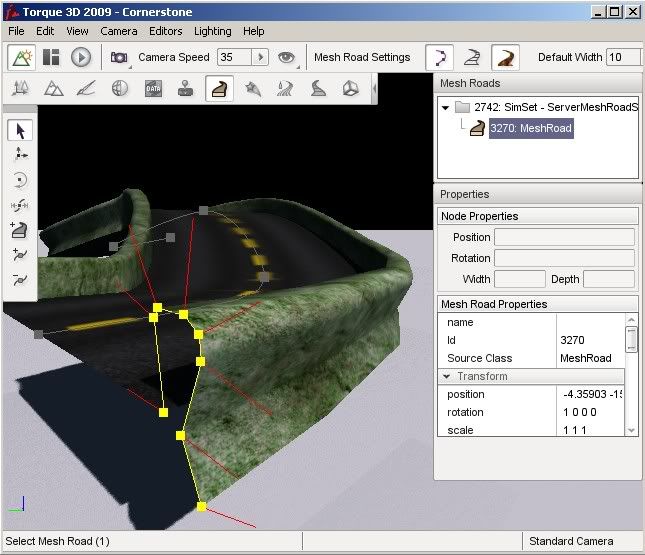The height and width of the screenshot is (555, 645).
Task: Choose the rotate point tool
Action: [20, 180]
